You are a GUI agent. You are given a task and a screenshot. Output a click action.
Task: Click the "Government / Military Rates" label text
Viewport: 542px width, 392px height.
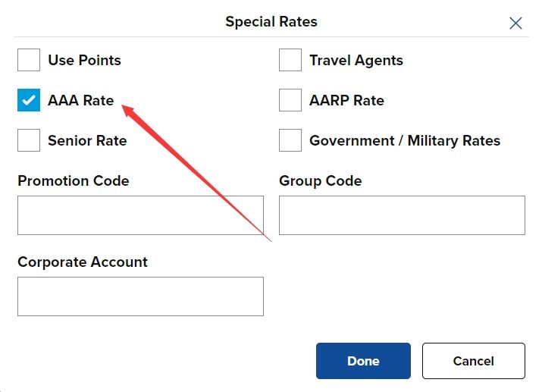tap(405, 140)
